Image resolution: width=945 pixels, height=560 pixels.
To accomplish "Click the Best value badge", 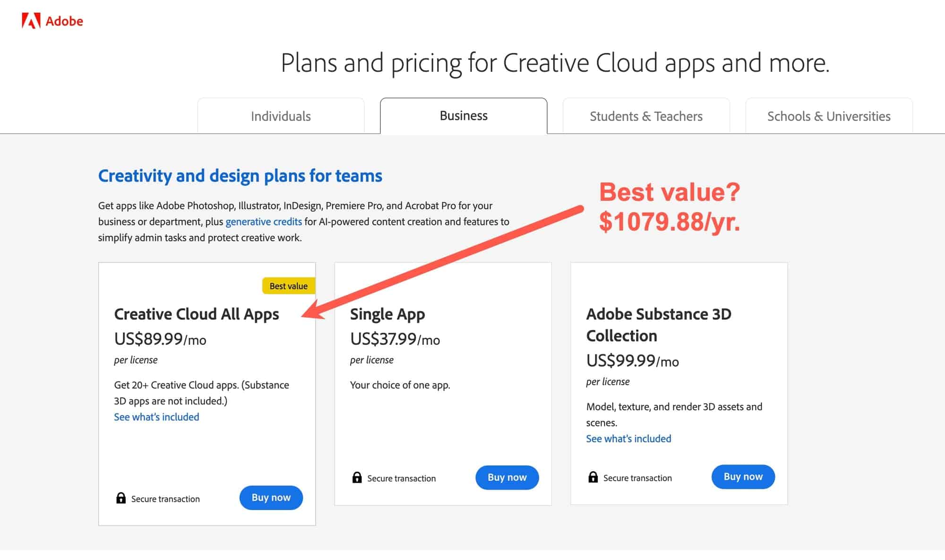I will coord(289,286).
